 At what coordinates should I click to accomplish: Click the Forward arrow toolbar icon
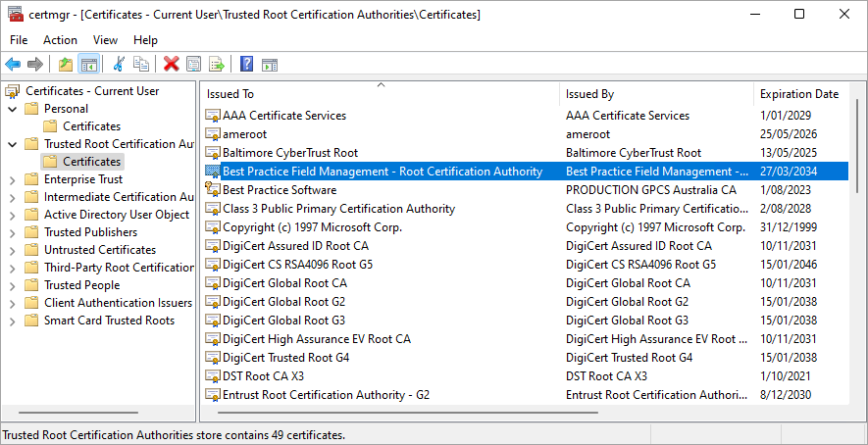point(35,65)
